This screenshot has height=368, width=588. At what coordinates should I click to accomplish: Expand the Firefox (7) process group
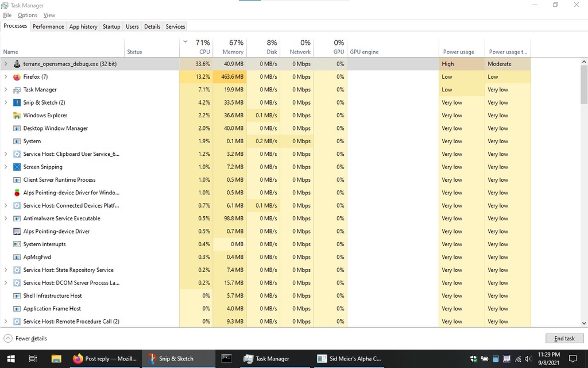click(x=6, y=77)
